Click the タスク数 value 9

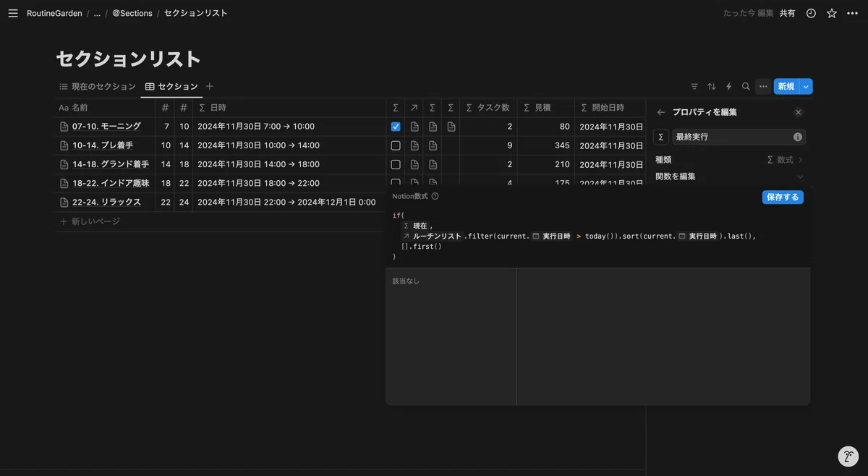[x=510, y=145]
